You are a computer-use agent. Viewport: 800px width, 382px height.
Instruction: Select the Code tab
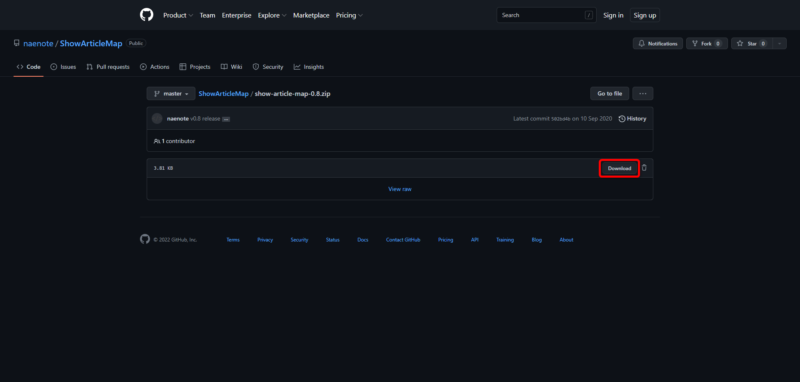coord(29,67)
